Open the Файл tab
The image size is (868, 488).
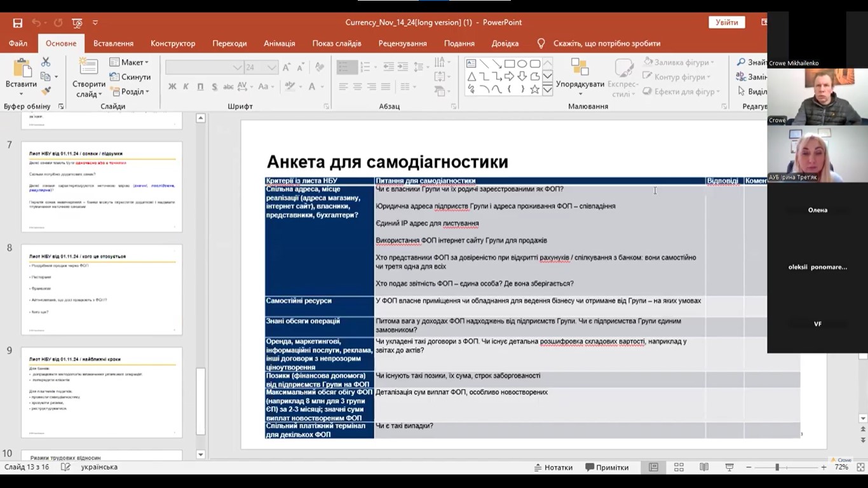click(x=18, y=43)
